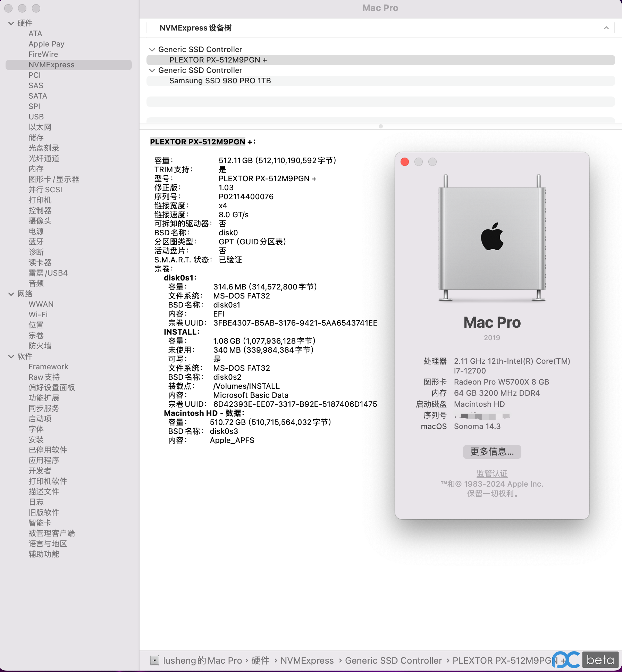Select 蓝牙 Bluetooth entry
This screenshot has height=672, width=622.
point(36,242)
